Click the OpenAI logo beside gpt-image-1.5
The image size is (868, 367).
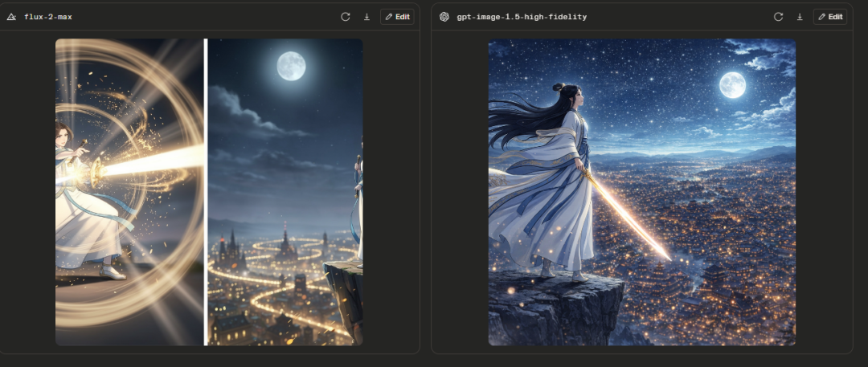click(x=444, y=17)
